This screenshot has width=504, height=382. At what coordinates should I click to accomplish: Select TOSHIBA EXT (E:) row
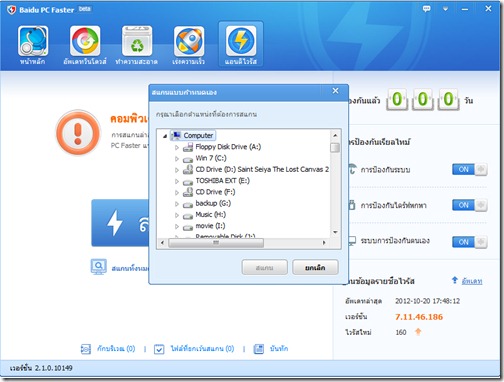point(222,181)
